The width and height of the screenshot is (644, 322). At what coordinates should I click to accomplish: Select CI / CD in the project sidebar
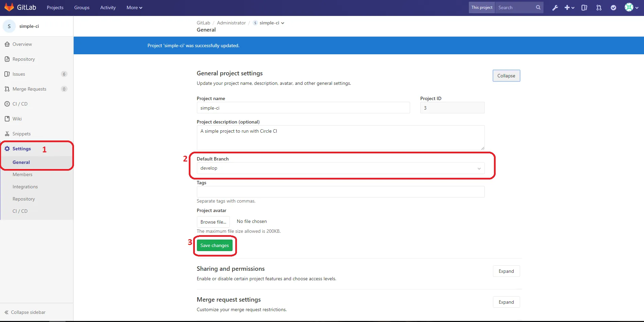[20, 104]
